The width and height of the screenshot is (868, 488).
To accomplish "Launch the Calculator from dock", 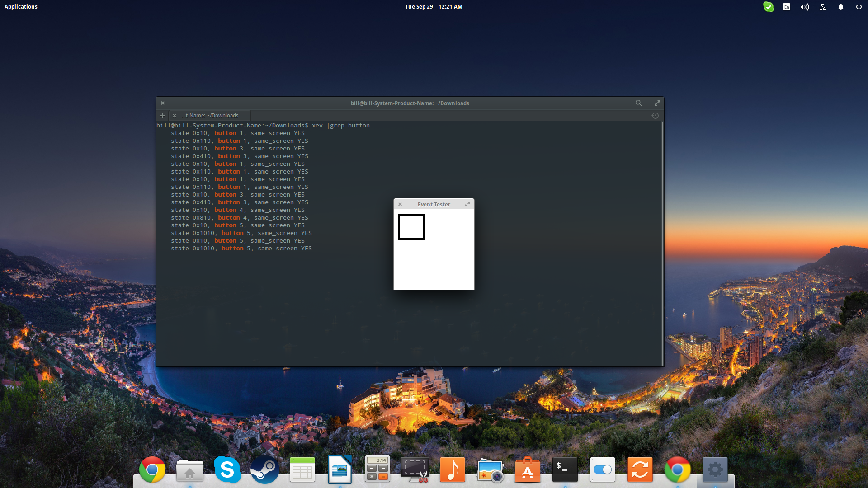I will pos(377,470).
